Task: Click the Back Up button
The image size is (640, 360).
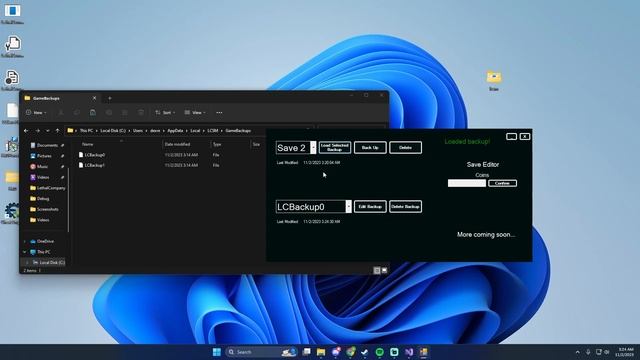Action: tap(370, 147)
